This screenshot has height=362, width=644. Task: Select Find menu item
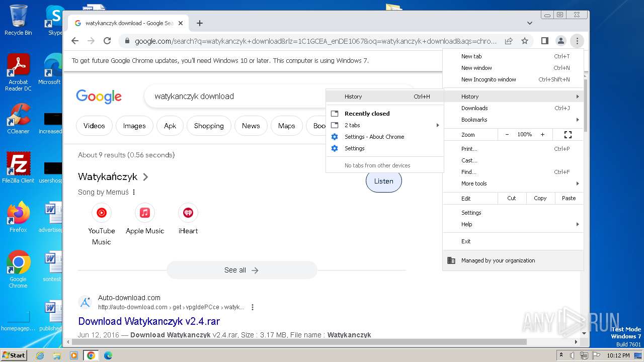[513, 172]
